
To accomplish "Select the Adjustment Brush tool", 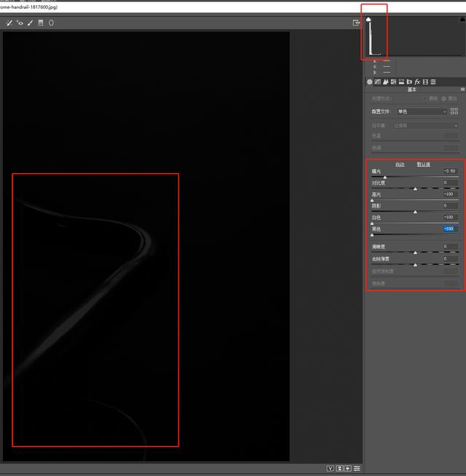I will [x=30, y=23].
